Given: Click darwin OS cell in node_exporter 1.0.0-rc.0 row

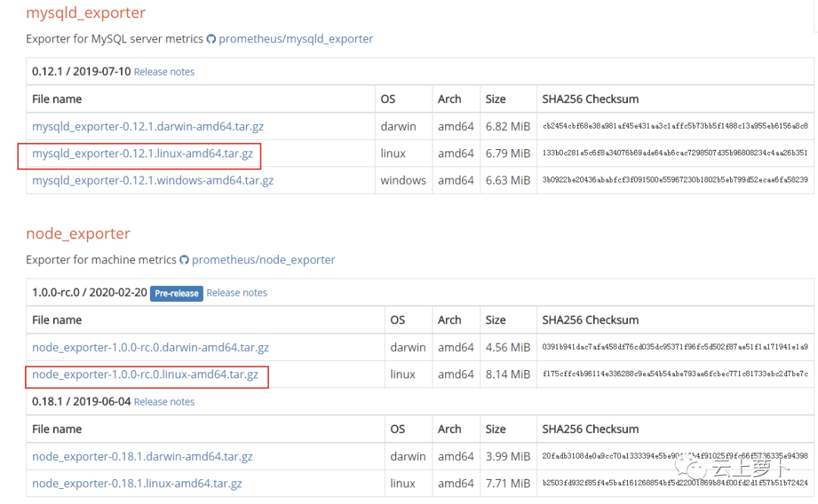Looking at the screenshot, I should tap(408, 347).
